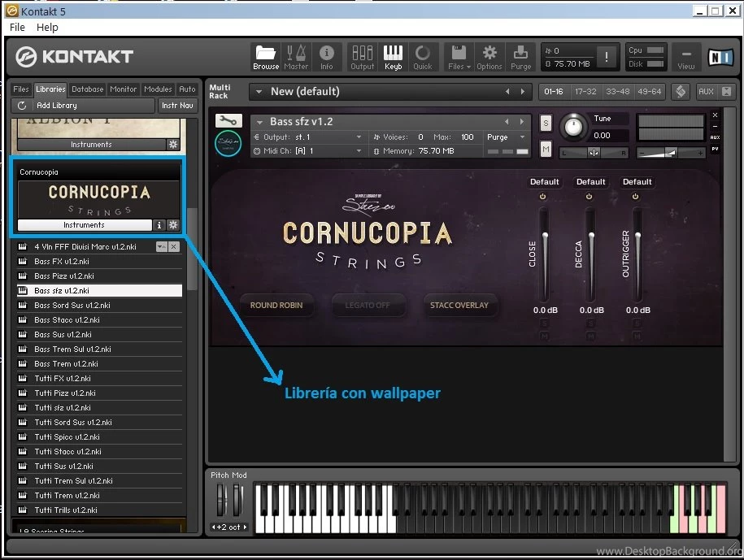
Task: Click the Quick-load icon
Action: pyautogui.click(x=423, y=55)
